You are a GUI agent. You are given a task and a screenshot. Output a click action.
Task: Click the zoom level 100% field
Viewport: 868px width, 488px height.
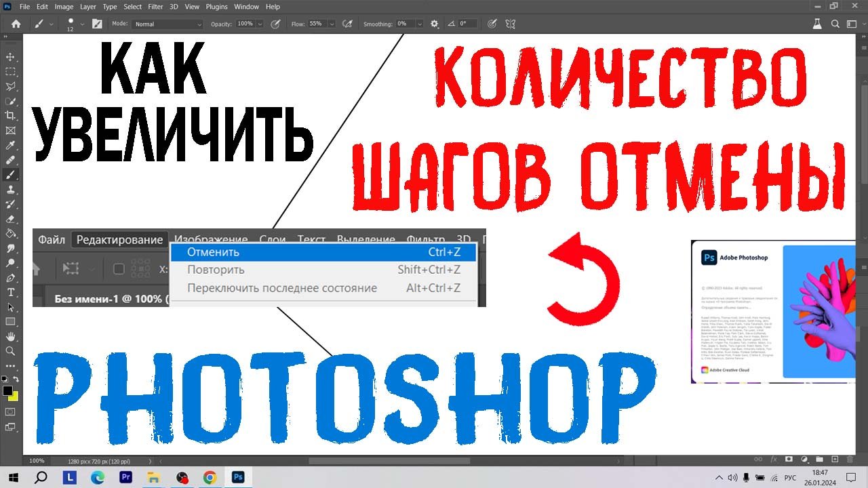pyautogui.click(x=37, y=461)
